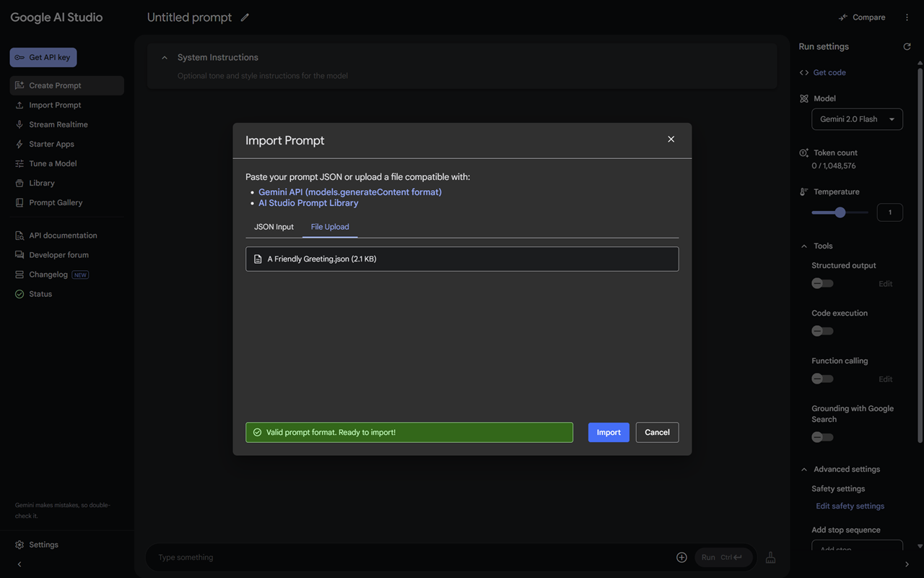Click the Cancel button in the dialog
This screenshot has height=578, width=924.
(x=657, y=432)
